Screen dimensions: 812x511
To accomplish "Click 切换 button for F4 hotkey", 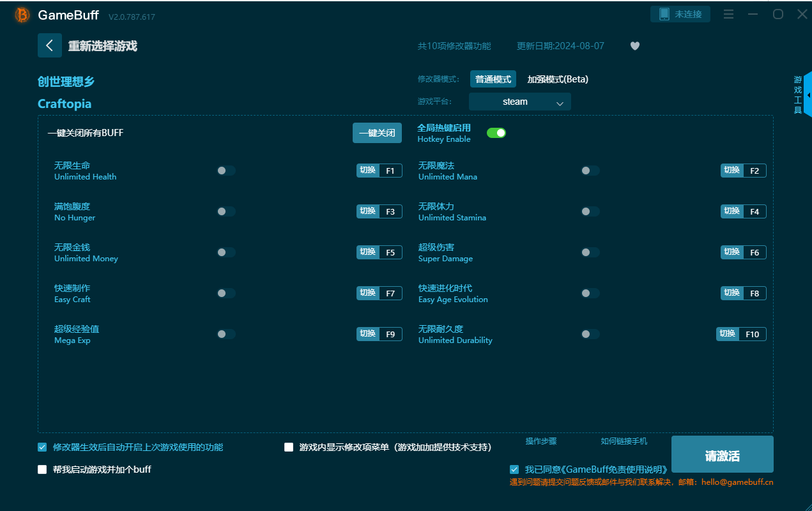I will (732, 211).
